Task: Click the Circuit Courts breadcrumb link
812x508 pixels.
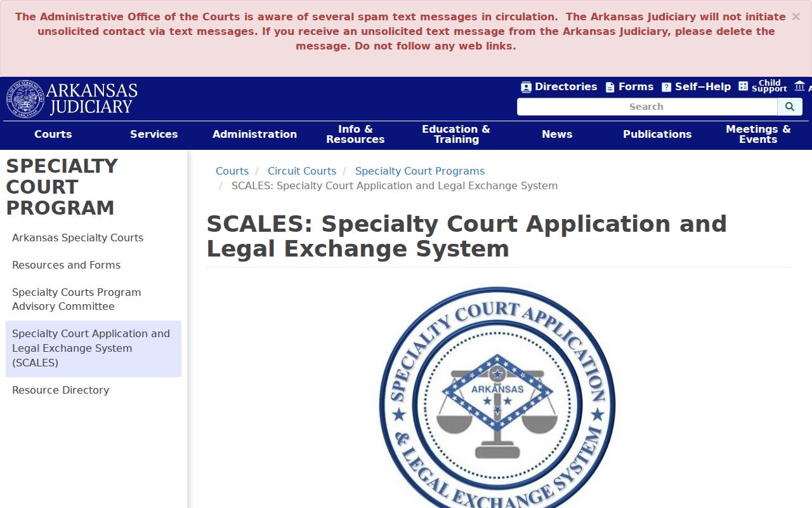Action: tap(302, 171)
